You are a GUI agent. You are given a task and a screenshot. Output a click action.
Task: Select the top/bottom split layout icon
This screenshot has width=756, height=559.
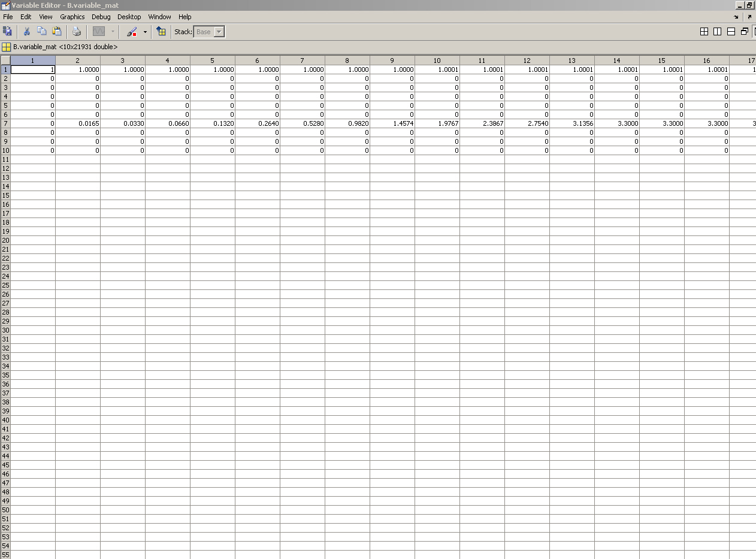[731, 32]
